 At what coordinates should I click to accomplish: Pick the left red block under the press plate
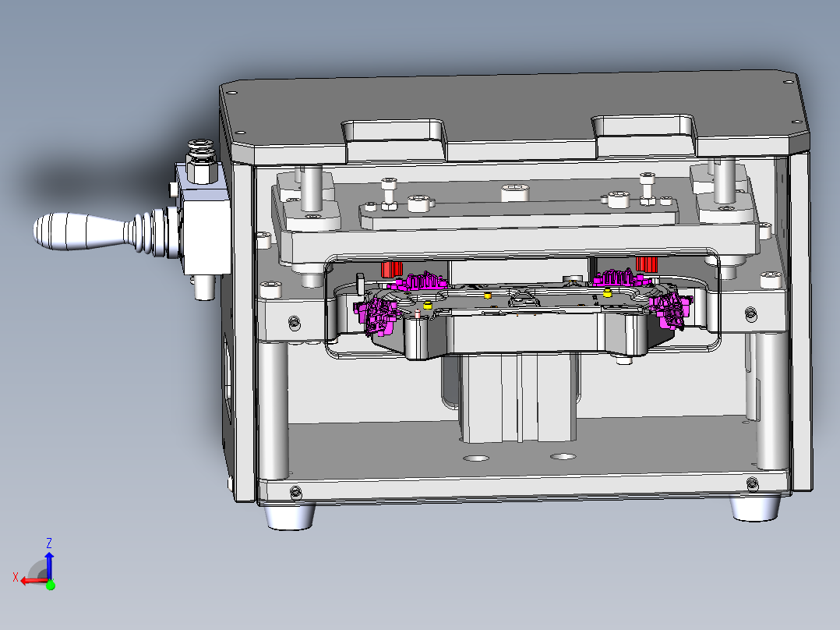point(392,269)
